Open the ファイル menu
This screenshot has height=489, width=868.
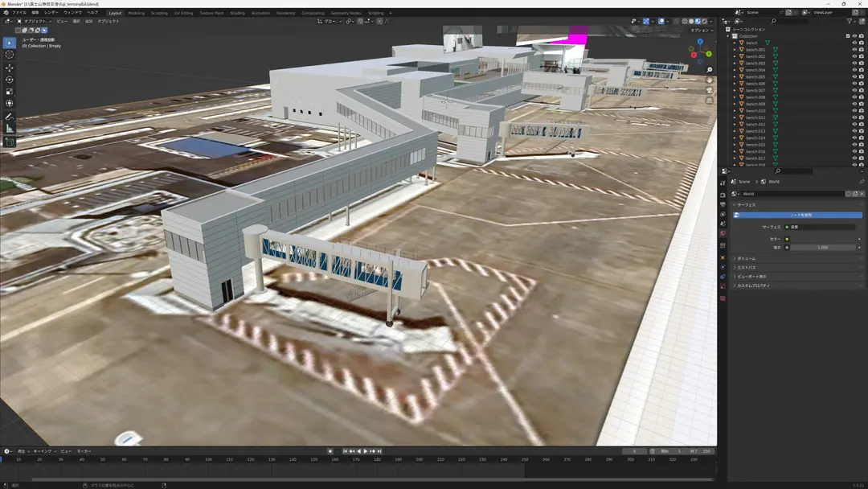coord(18,13)
